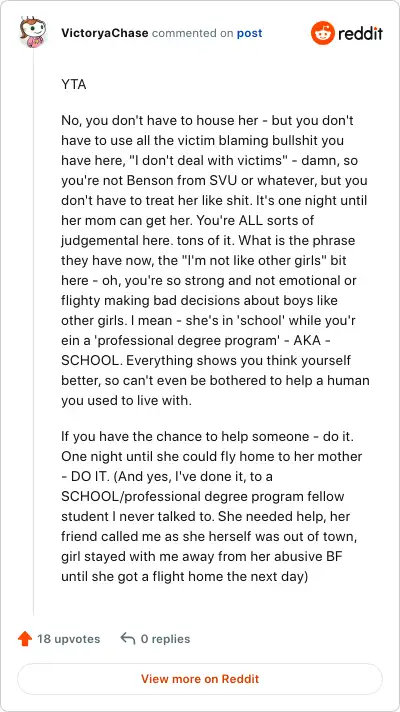Click the "commented on" header text
Viewport: 400px width, 712px height.
pos(193,33)
